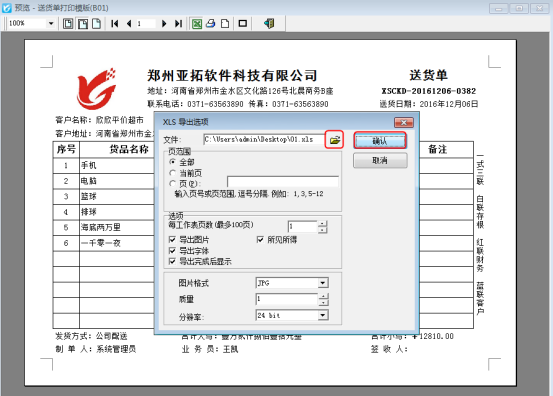
Task: Go to the next page
Action: click(164, 24)
